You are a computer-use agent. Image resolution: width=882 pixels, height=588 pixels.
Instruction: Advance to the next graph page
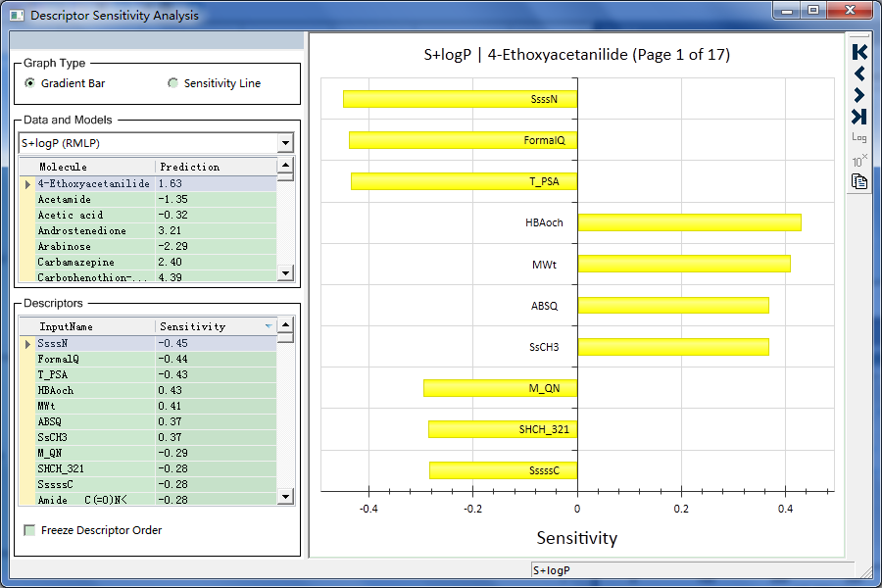pos(858,95)
